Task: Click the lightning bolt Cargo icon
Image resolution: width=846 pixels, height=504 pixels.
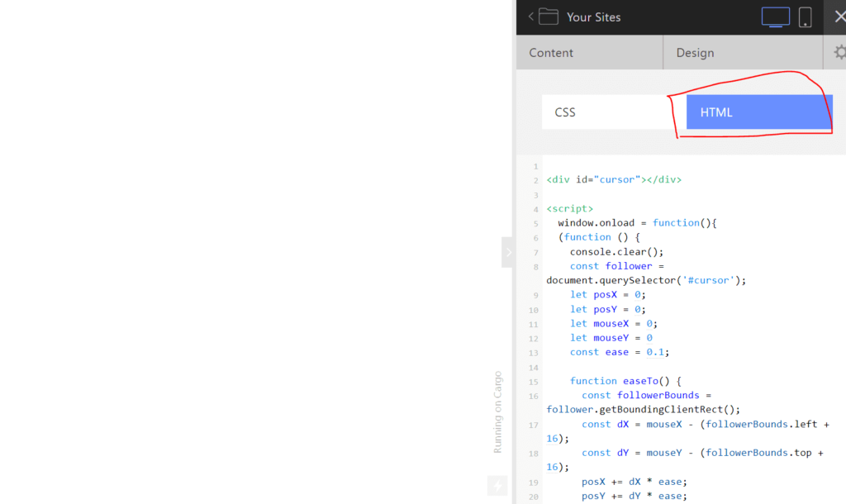Action: (x=497, y=486)
